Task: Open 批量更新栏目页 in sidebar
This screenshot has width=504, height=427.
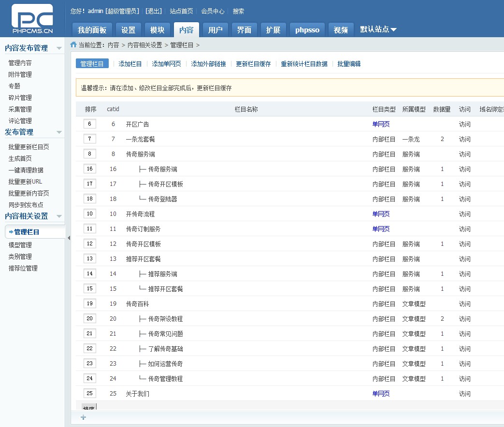Action: (x=29, y=147)
